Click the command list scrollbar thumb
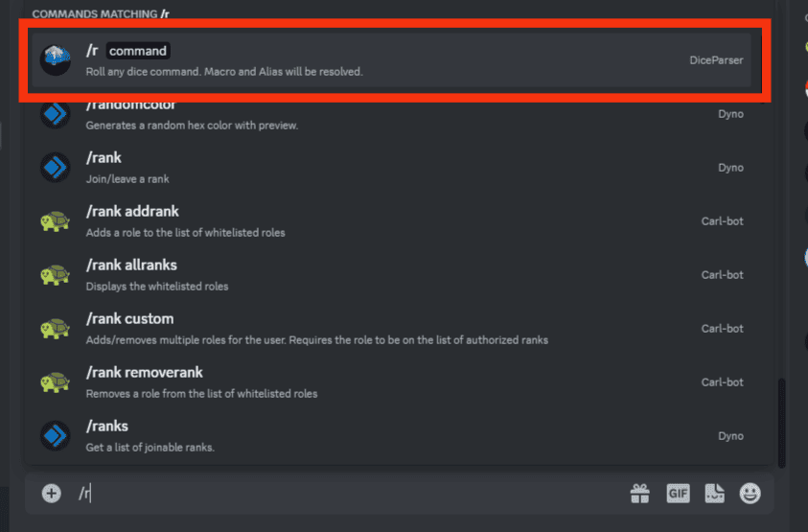Viewport: 808px width, 532px height. (782, 423)
